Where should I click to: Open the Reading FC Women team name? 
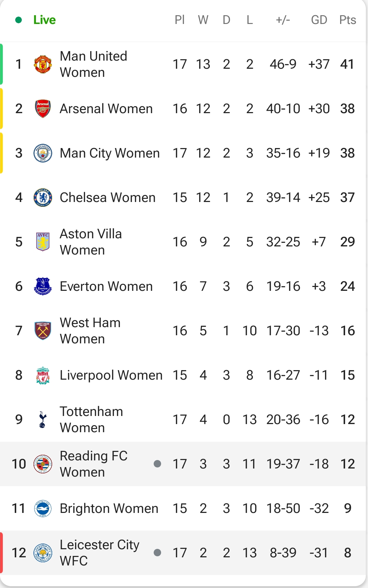[93, 464]
